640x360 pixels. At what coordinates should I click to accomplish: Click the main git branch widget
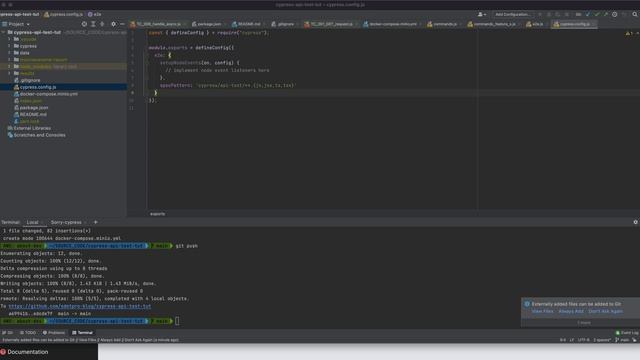(622, 340)
